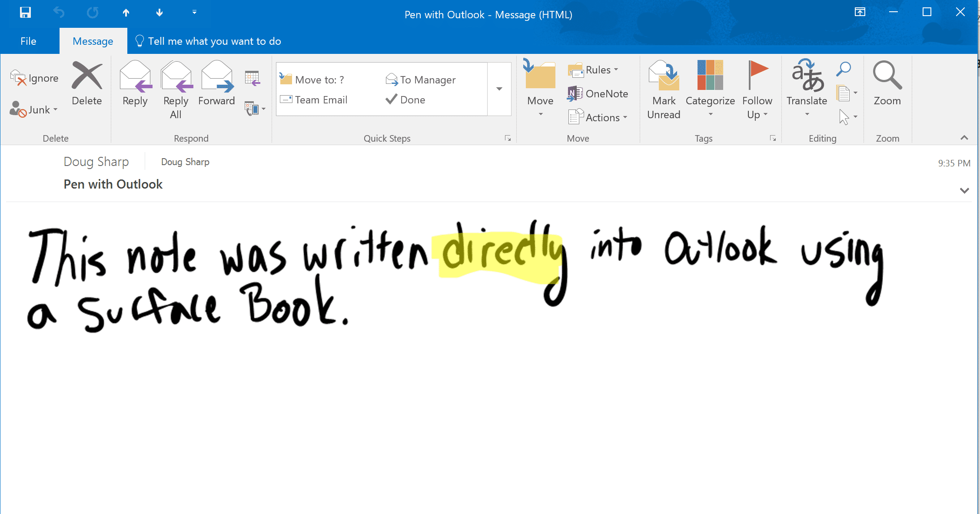
Task: Delete this message with X icon
Action: pyautogui.click(x=87, y=84)
